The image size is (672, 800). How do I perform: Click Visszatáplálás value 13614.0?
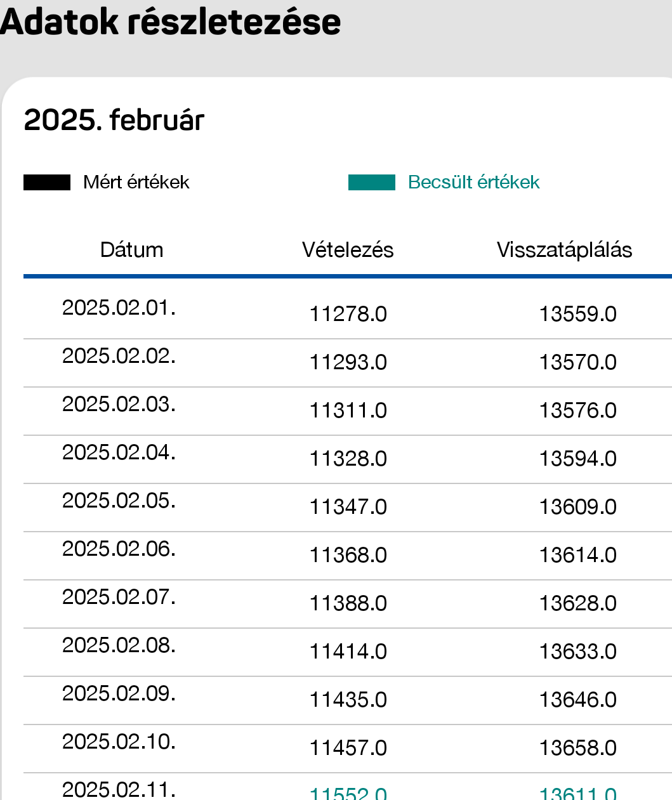pos(578,555)
